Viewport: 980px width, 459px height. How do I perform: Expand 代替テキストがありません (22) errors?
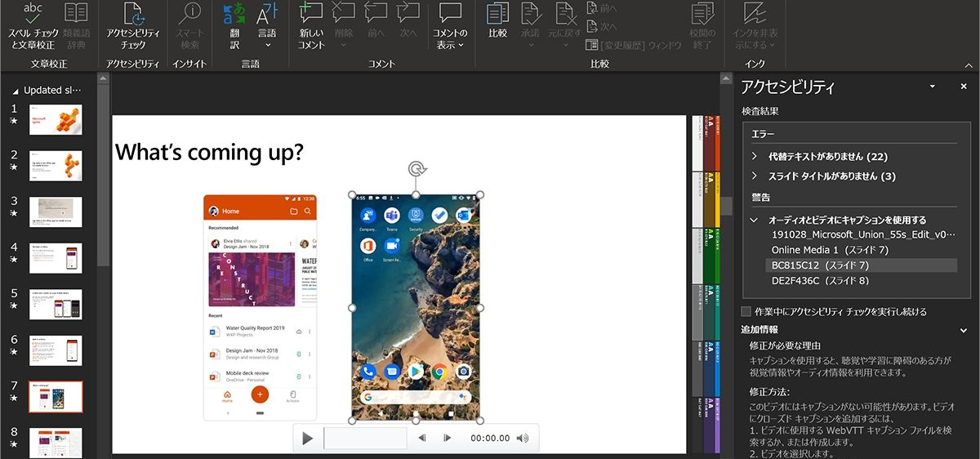coord(755,156)
